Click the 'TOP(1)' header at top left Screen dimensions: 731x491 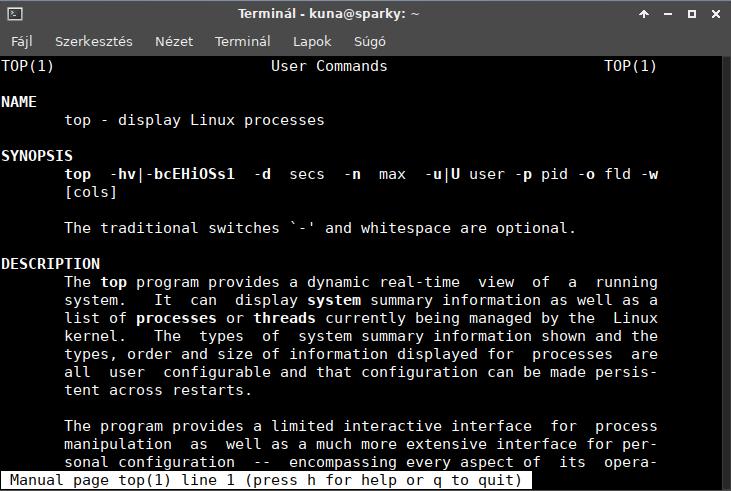[28, 66]
